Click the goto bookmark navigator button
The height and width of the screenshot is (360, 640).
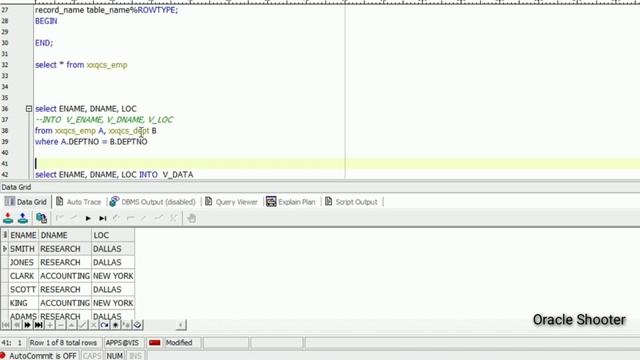click(127, 325)
